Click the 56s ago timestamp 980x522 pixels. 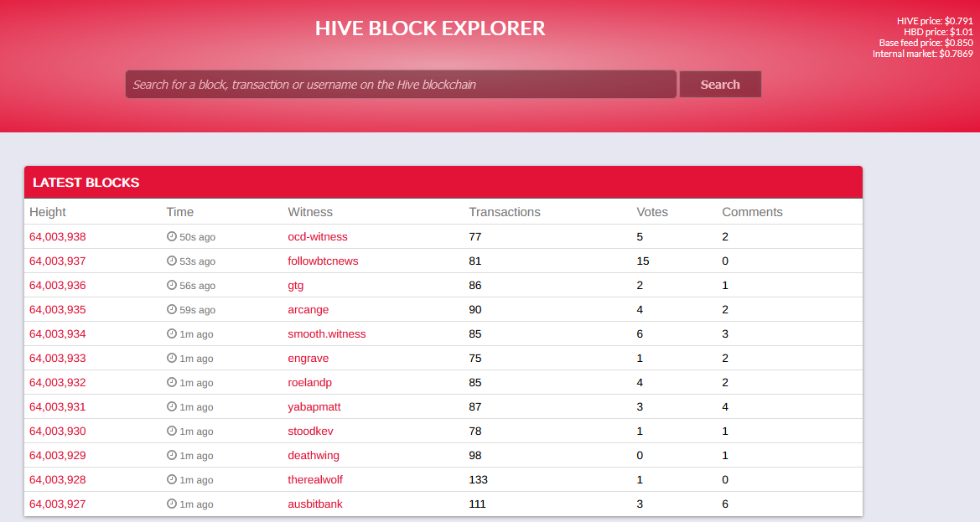click(x=198, y=286)
